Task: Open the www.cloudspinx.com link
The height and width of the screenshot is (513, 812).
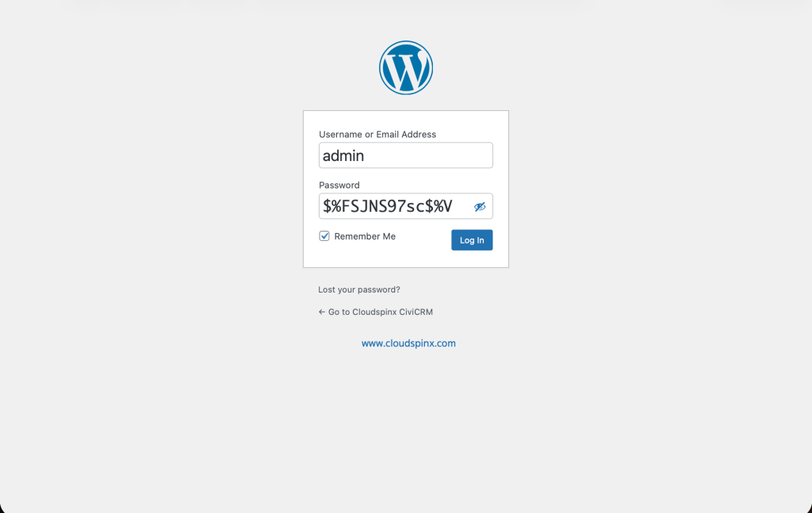Action: click(x=408, y=343)
